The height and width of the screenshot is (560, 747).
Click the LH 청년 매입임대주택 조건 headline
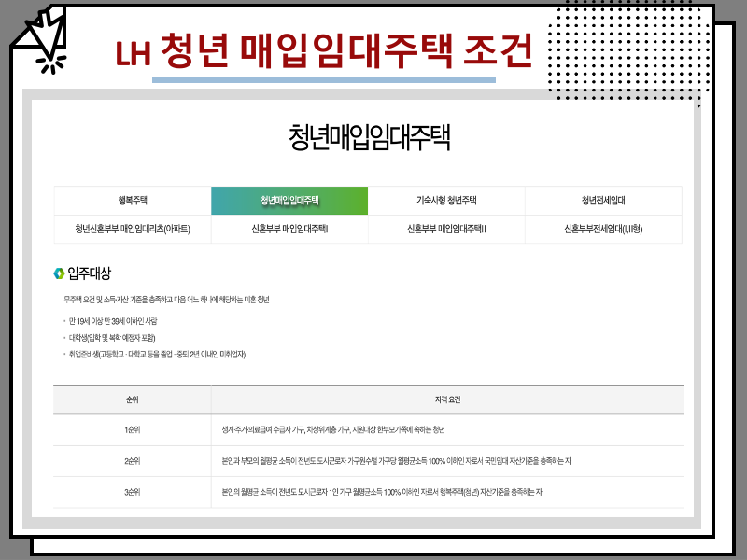[x=323, y=51]
